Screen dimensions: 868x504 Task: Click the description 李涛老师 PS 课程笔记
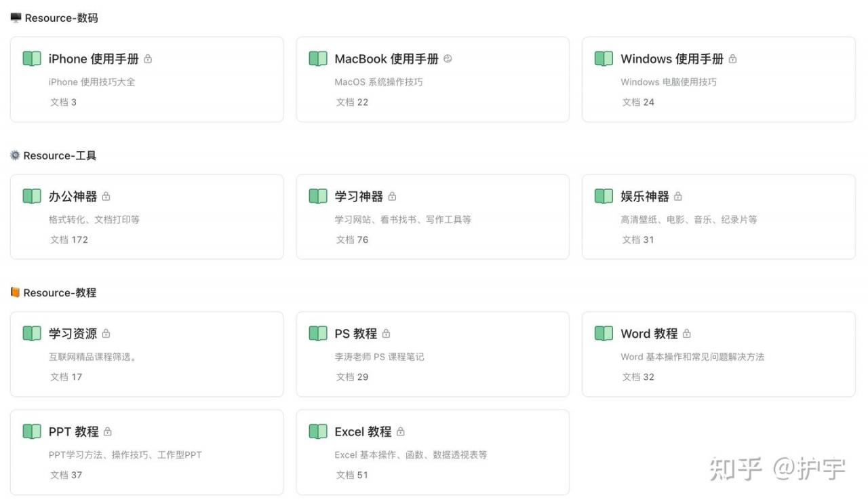coord(379,357)
